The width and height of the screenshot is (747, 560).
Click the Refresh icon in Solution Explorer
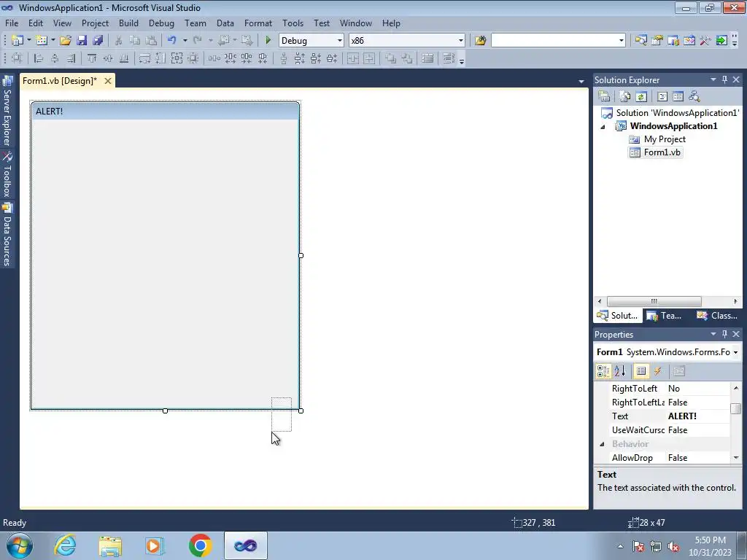pyautogui.click(x=641, y=97)
